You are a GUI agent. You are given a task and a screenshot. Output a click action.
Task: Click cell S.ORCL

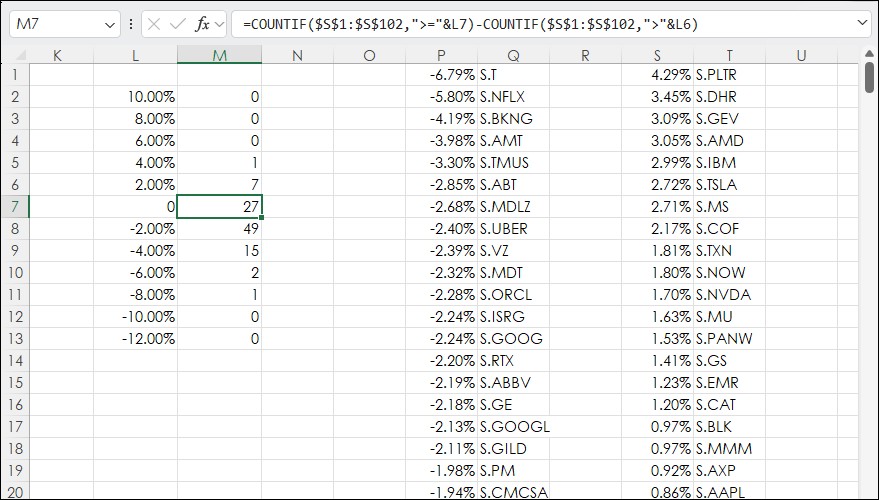[x=513, y=294]
